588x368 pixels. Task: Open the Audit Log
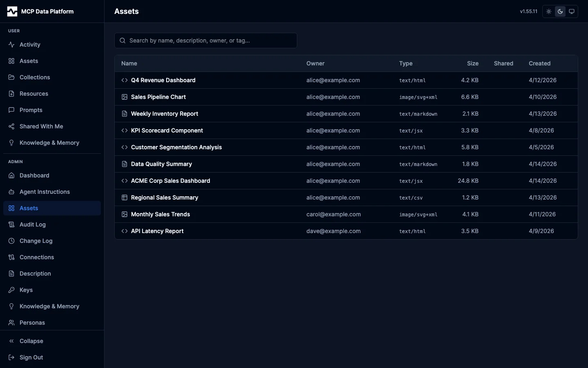tap(32, 224)
